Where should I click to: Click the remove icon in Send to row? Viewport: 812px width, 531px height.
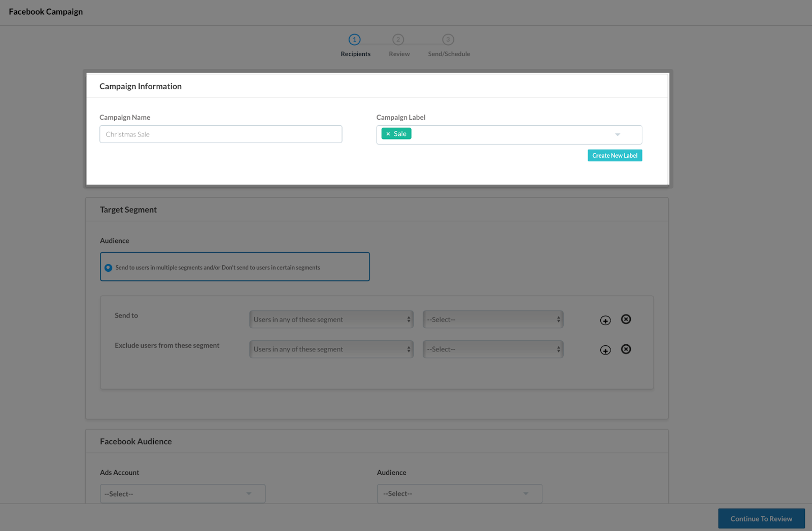pos(626,319)
